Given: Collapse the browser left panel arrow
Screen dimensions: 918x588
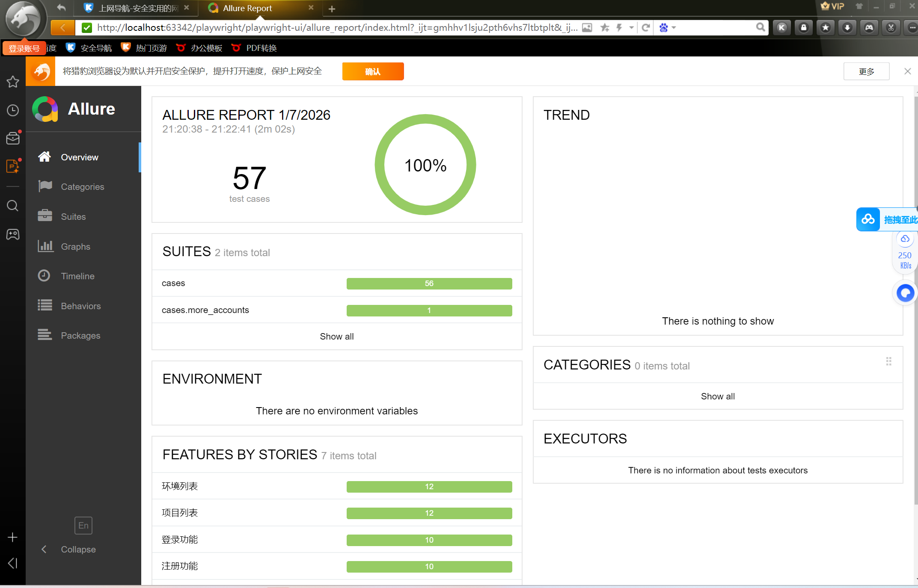Looking at the screenshot, I should coord(13,563).
